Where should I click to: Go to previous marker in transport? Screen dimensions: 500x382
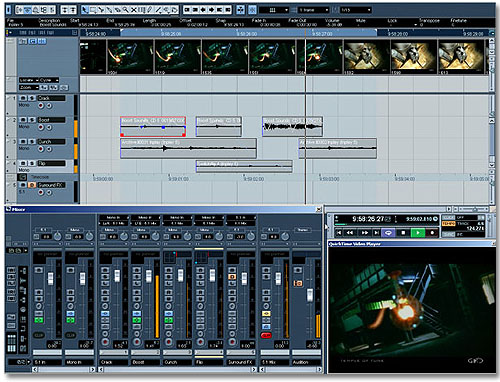(x=339, y=233)
